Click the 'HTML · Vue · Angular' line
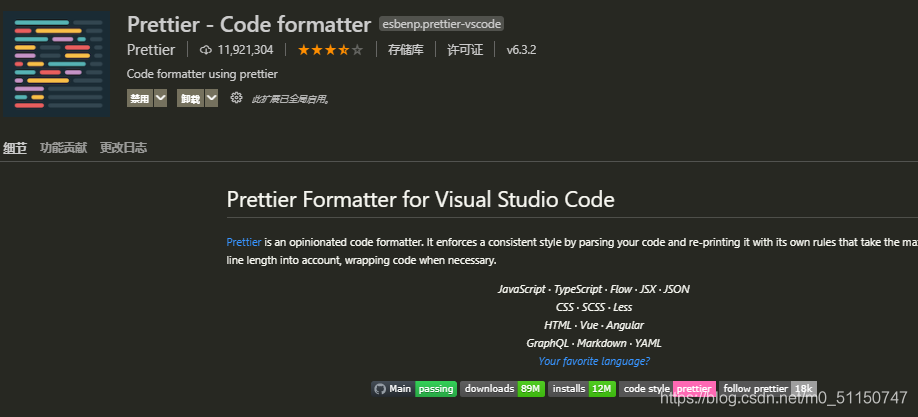This screenshot has width=918, height=417. coord(594,325)
